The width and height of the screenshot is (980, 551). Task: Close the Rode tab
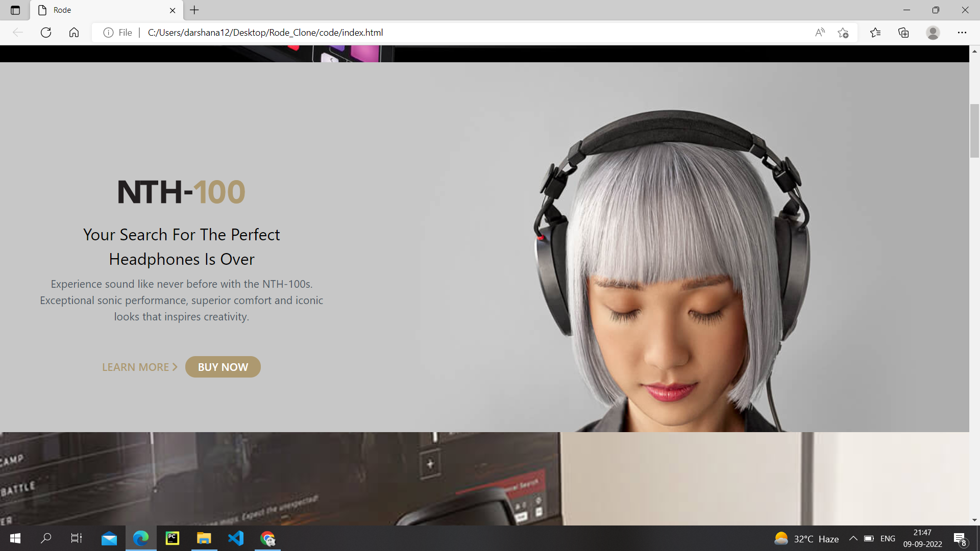[173, 10]
